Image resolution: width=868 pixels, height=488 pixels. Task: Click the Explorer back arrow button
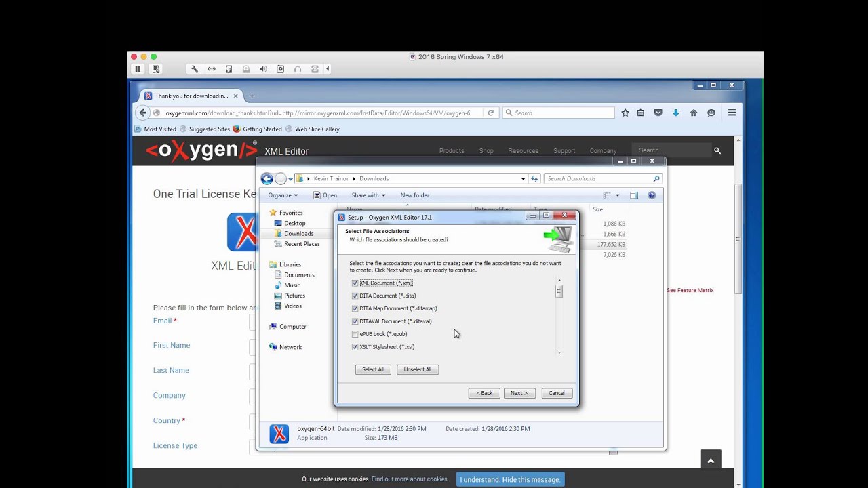[x=267, y=178]
